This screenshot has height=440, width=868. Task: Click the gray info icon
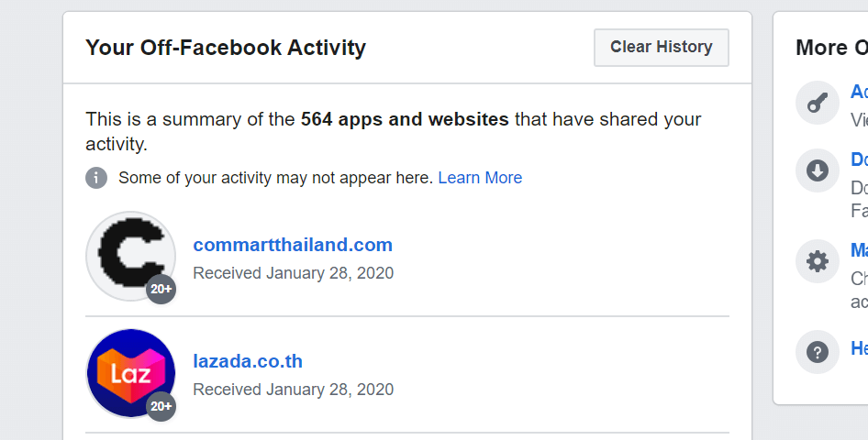pyautogui.click(x=96, y=178)
